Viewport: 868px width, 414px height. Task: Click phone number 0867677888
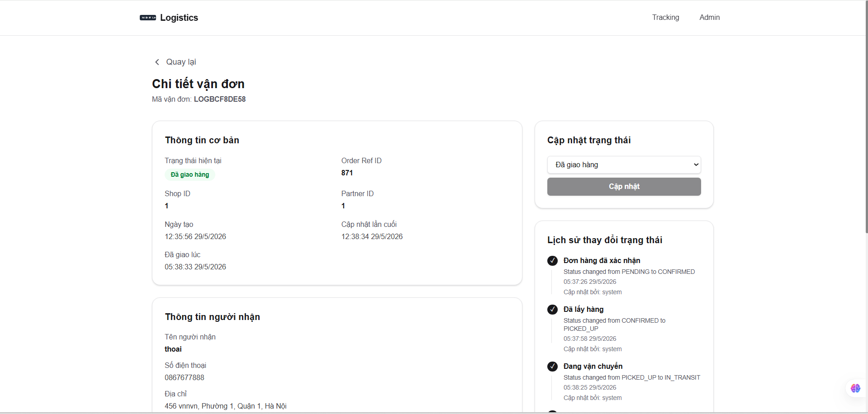pyautogui.click(x=185, y=377)
